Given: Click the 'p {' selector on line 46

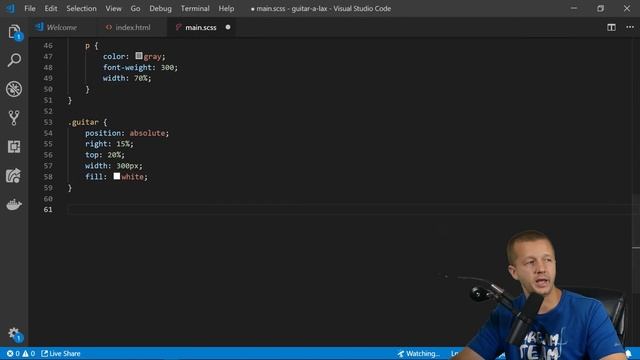Looking at the screenshot, I should pos(91,46).
